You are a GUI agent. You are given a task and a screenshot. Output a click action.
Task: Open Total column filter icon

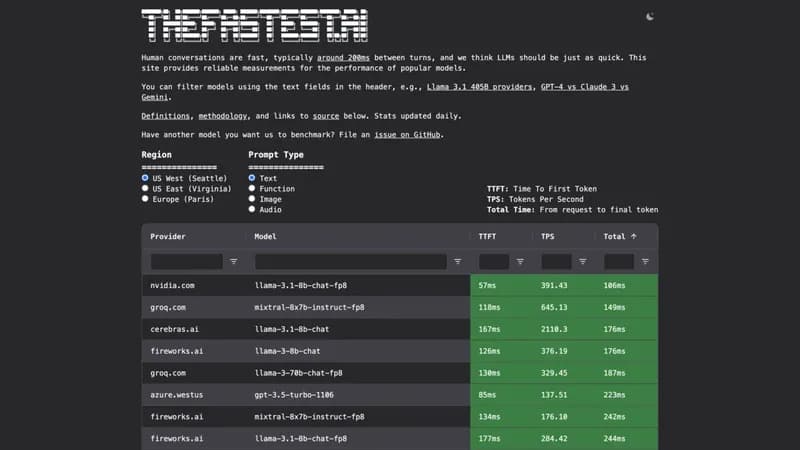[x=645, y=261]
